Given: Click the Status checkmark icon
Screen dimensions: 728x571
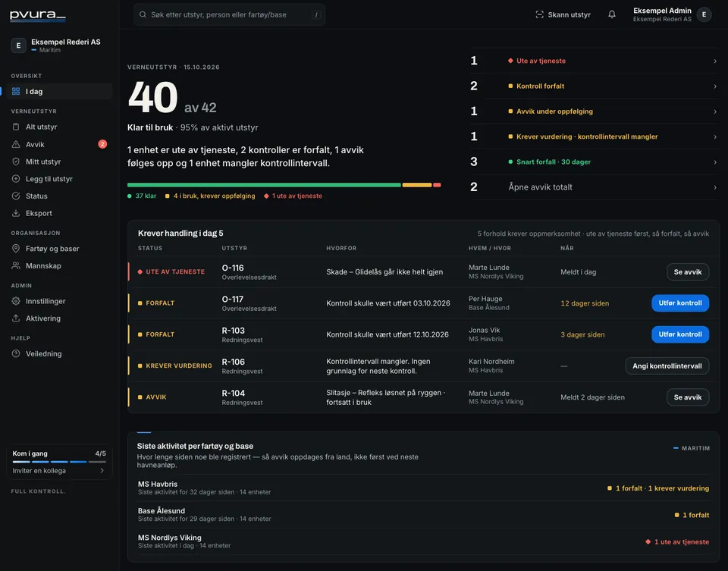Looking at the screenshot, I should point(16,196).
